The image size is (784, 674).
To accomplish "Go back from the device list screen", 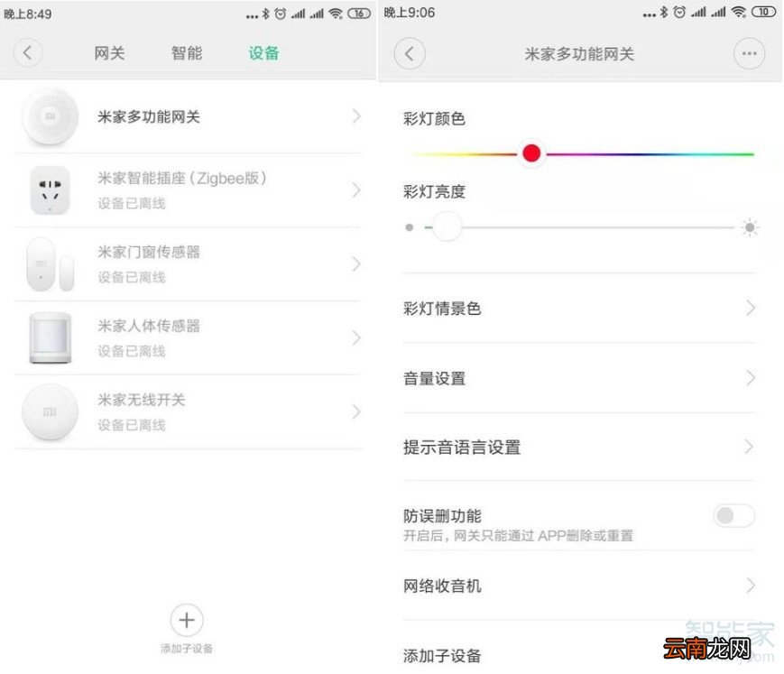I will pos(27,52).
